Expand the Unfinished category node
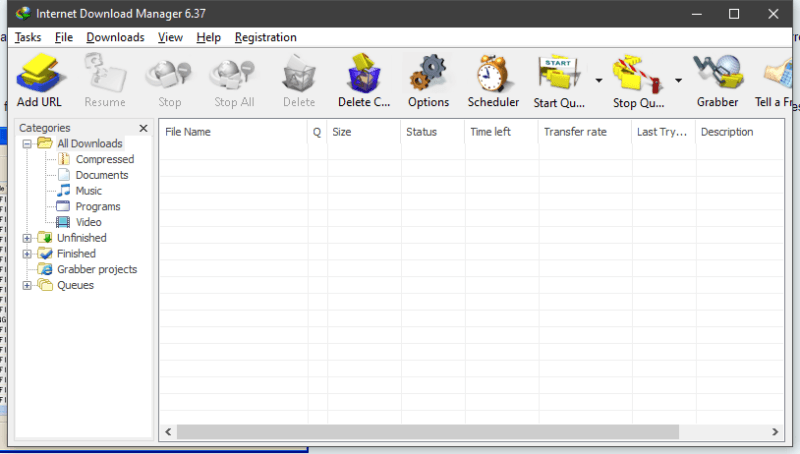 (x=27, y=238)
